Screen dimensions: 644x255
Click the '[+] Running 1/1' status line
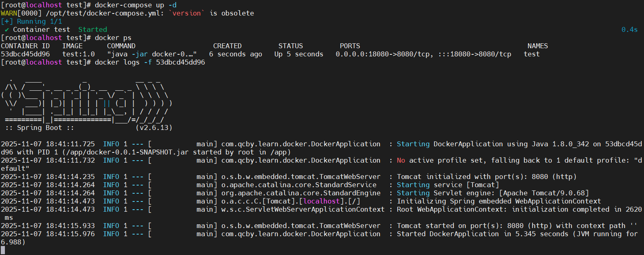[31, 21]
